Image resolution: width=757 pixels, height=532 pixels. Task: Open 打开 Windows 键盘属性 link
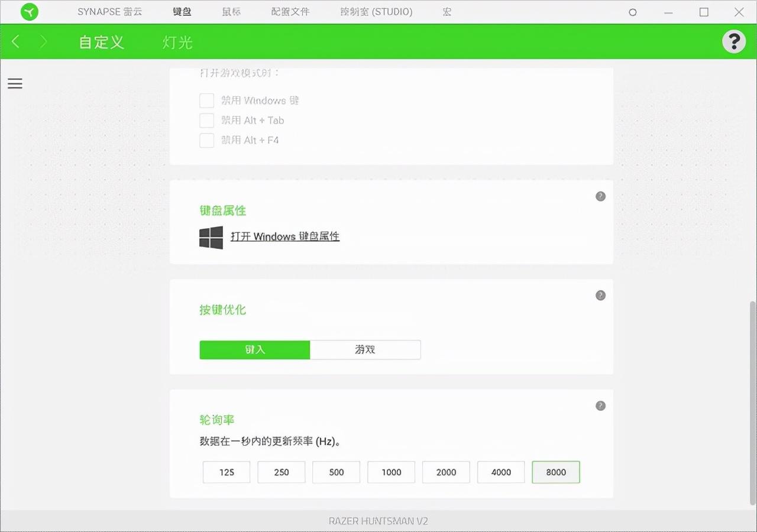[x=285, y=236]
